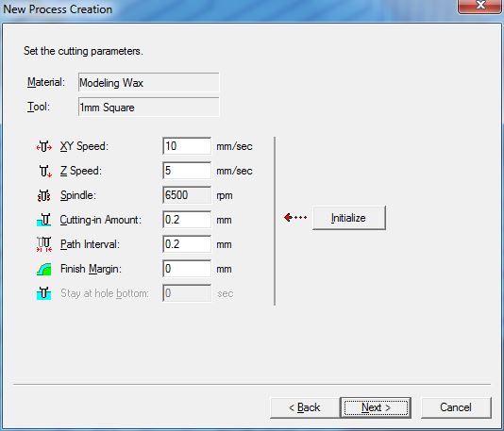
Task: Click the Spindle rotation icon
Action: [44, 195]
